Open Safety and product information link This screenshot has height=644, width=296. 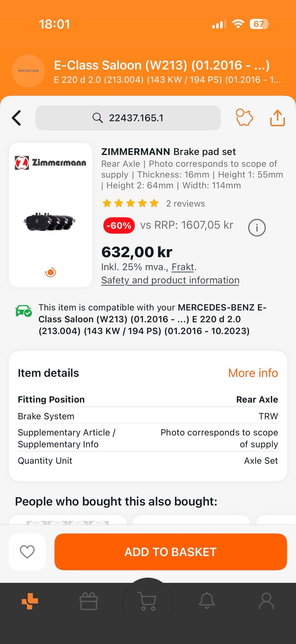click(170, 280)
